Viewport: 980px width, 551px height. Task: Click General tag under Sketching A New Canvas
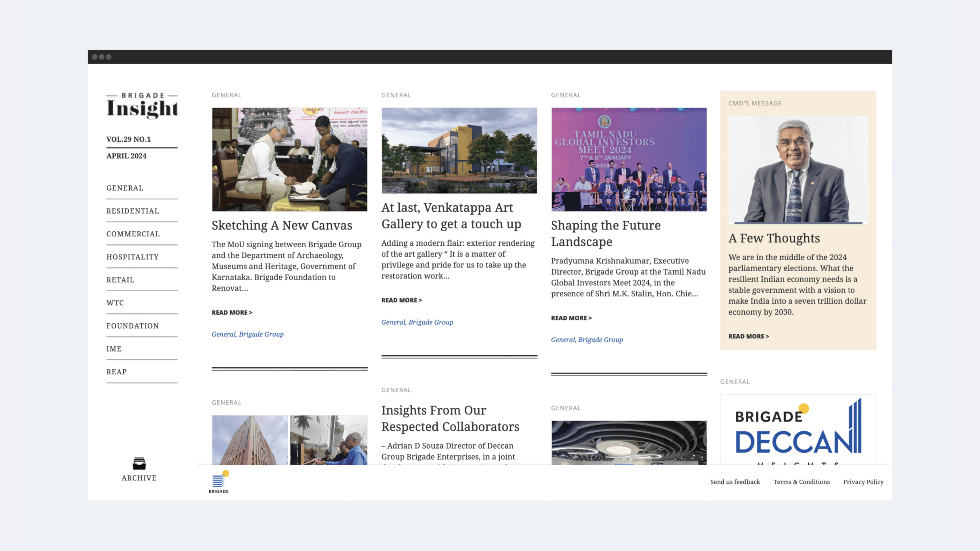pyautogui.click(x=224, y=334)
